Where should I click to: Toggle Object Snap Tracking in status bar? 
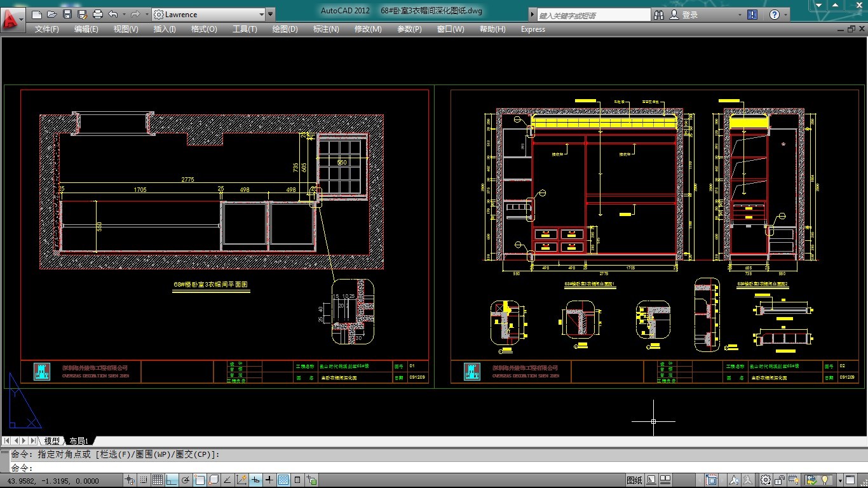(x=227, y=480)
